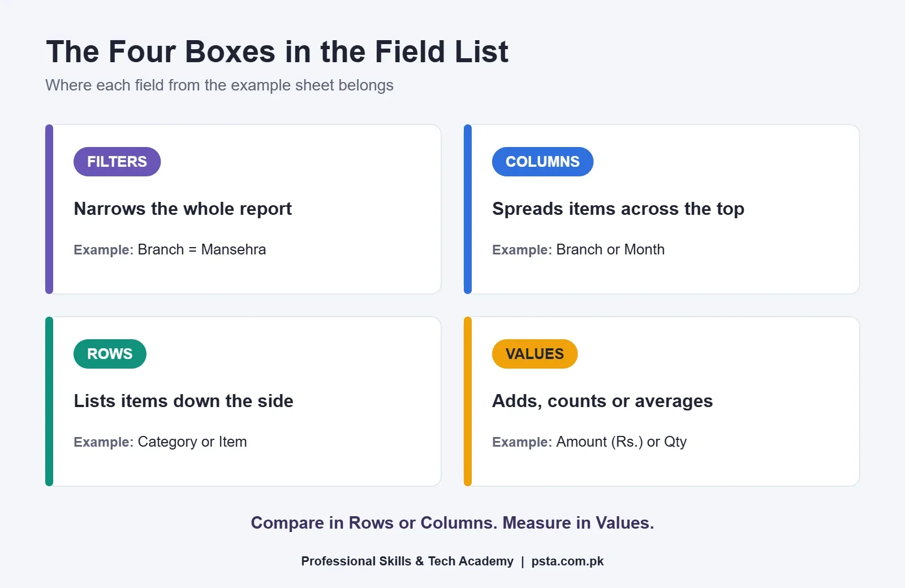This screenshot has width=905, height=588.
Task: Click the example text 'Amount (Rs.) or Qty'
Action: 622,442
